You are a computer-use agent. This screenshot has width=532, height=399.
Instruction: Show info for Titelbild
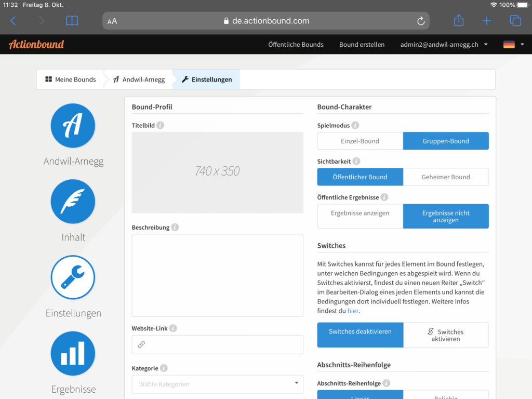click(x=161, y=125)
